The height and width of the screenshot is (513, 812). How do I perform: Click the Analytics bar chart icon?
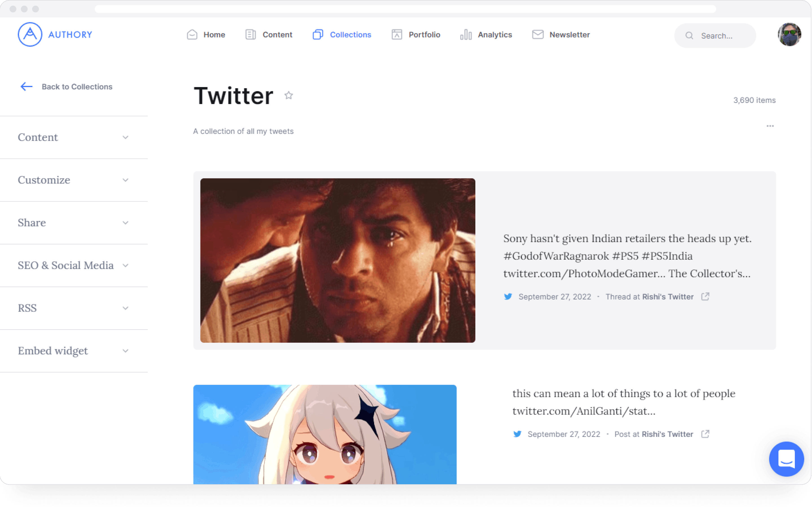coord(466,34)
